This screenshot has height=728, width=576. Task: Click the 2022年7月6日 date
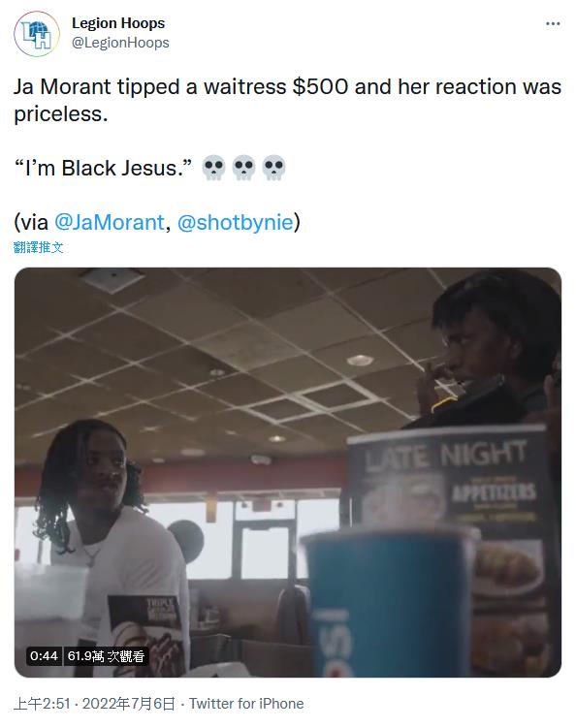[129, 704]
